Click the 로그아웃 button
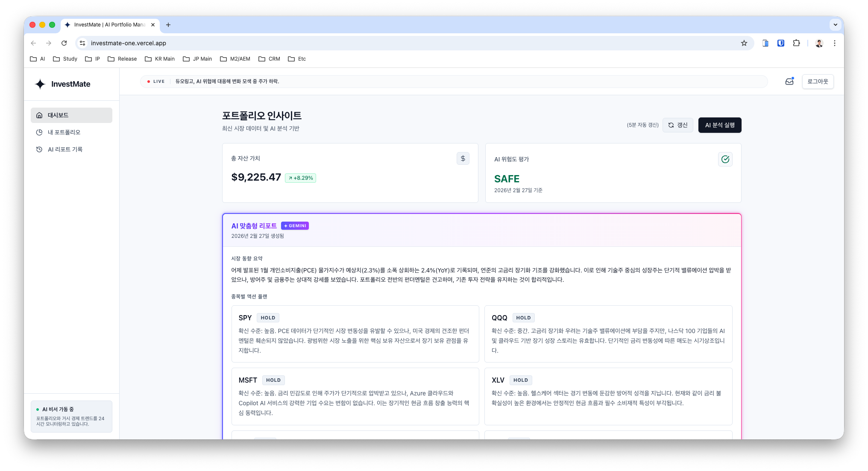Screen dimensions: 868x471 pyautogui.click(x=818, y=82)
